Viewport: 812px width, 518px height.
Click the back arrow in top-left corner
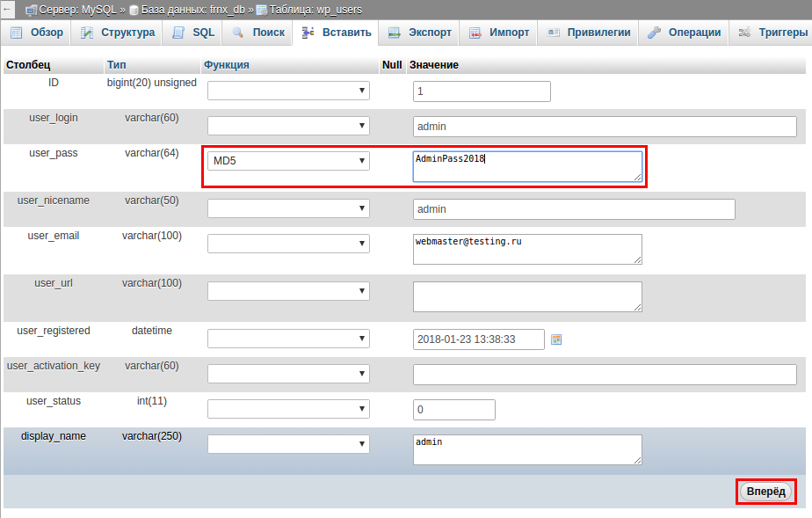click(7, 9)
